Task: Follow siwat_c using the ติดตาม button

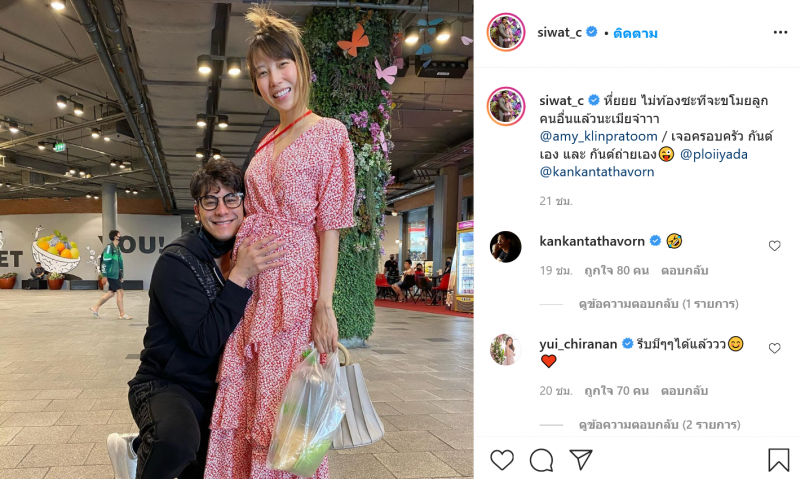Action: (635, 34)
